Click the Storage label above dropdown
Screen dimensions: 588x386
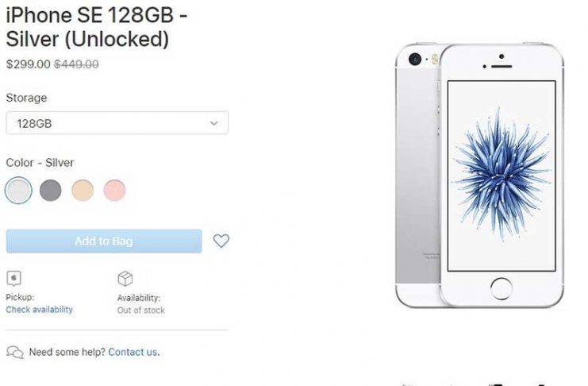(x=27, y=98)
